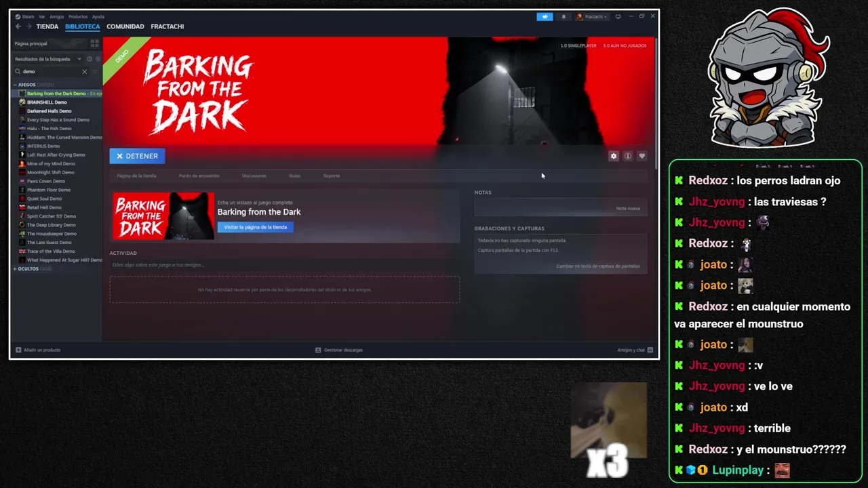
Task: Open Página de la tienda link
Action: coord(136,176)
